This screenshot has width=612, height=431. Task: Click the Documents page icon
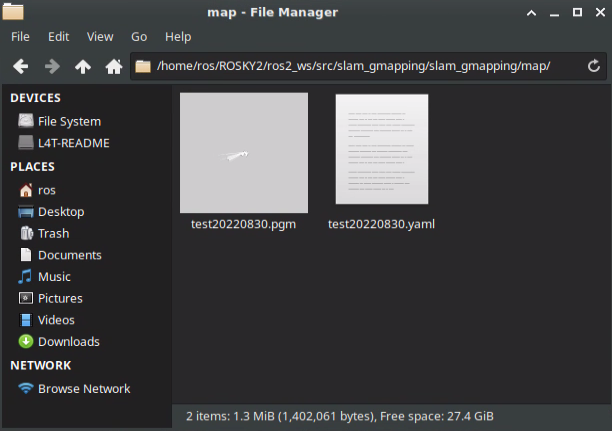point(26,255)
